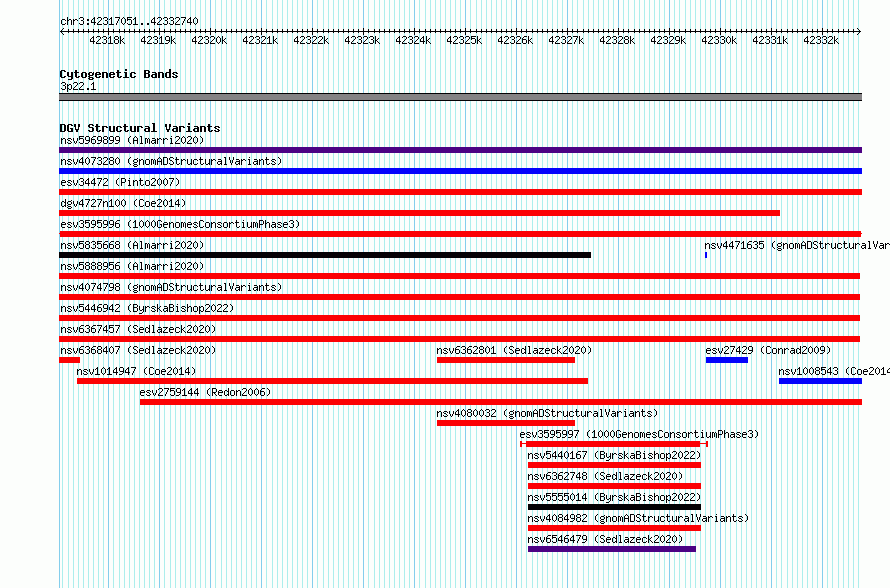Click the red esv2759144 variant bar
Screen dimensions: 890x588
[x=501, y=402]
